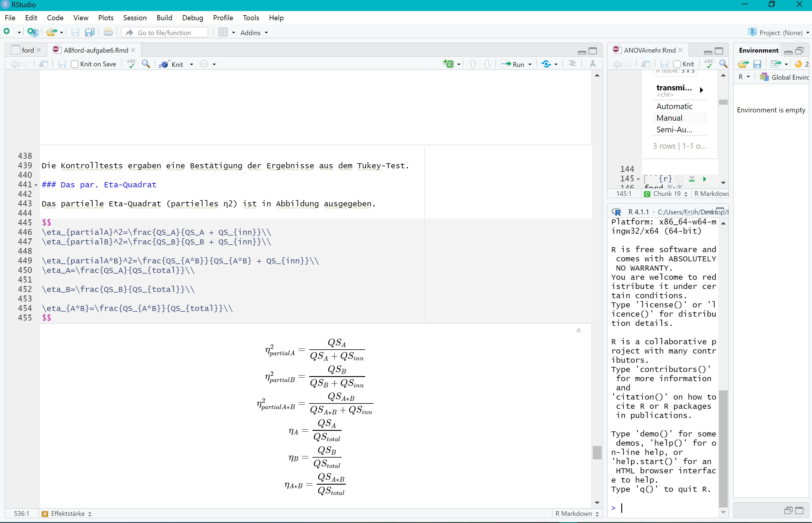The image size is (812, 523).
Task: Open chunk 145 options gear
Action: (x=679, y=179)
